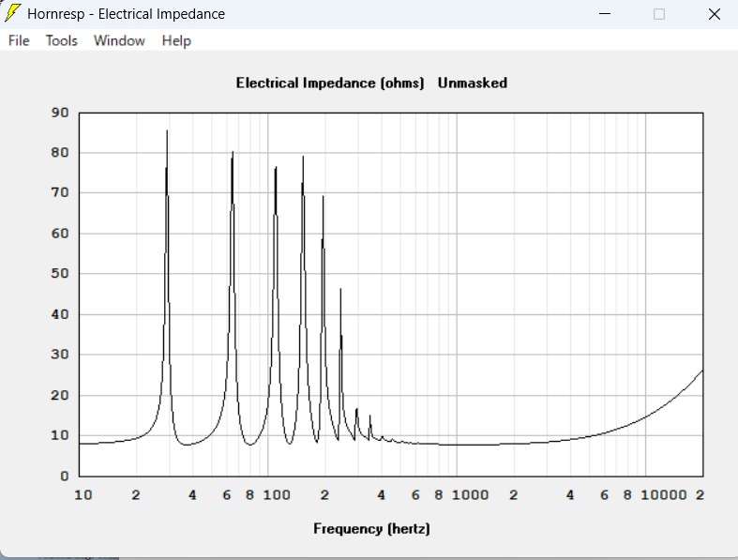
Task: Click the disabled maximize button
Action: point(659,14)
